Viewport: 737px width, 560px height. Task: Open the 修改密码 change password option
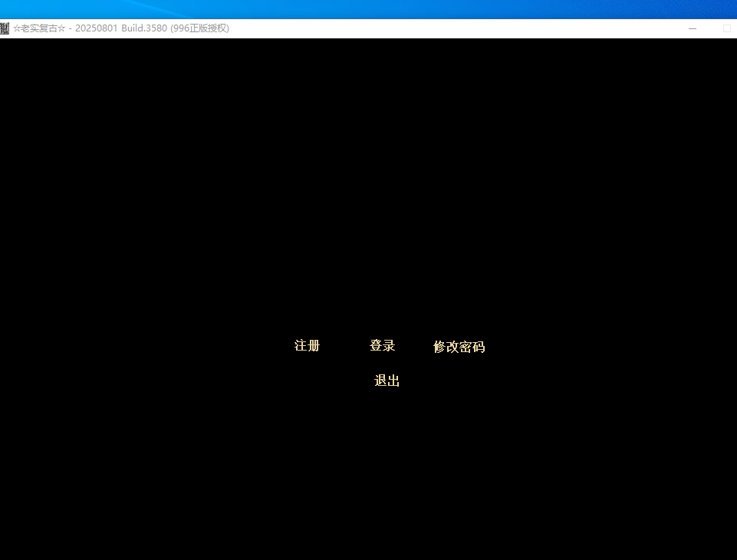459,347
